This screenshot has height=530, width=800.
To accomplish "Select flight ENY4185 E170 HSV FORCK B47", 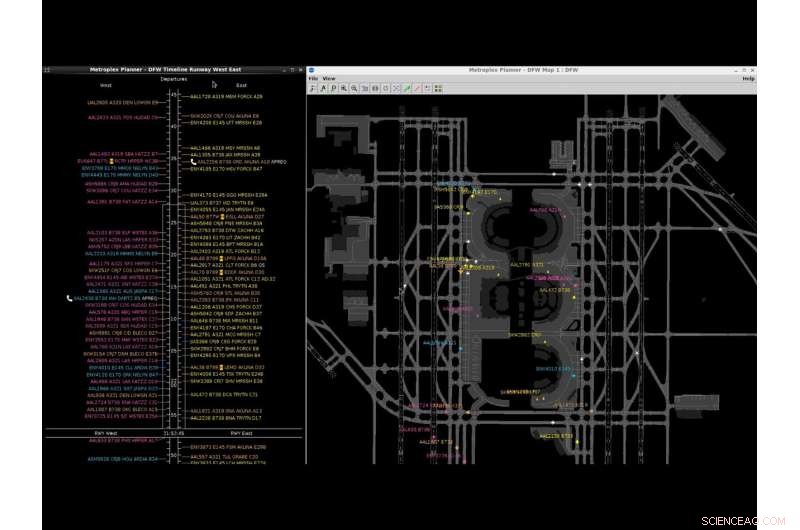I will [226, 168].
